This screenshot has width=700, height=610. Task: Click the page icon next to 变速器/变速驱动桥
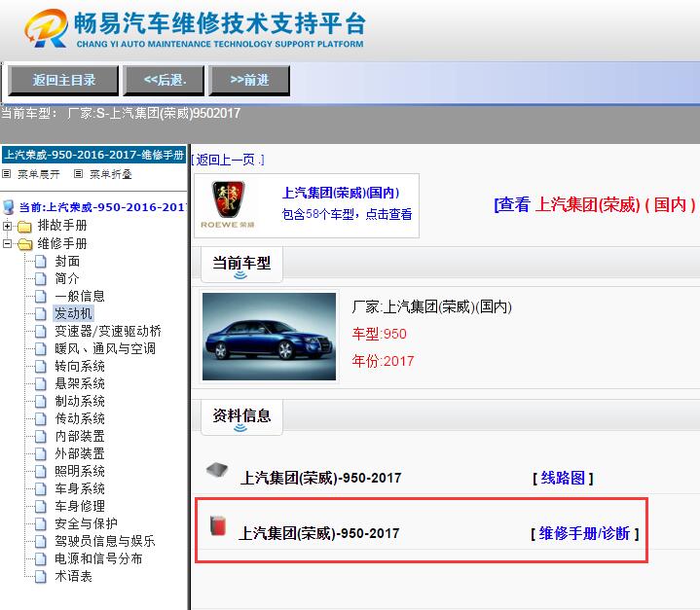[41, 332]
